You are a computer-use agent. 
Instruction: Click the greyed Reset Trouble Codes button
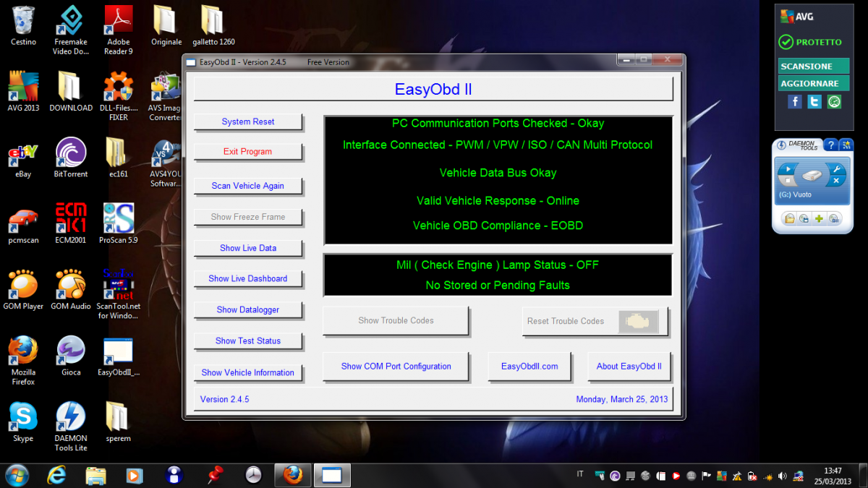point(595,321)
